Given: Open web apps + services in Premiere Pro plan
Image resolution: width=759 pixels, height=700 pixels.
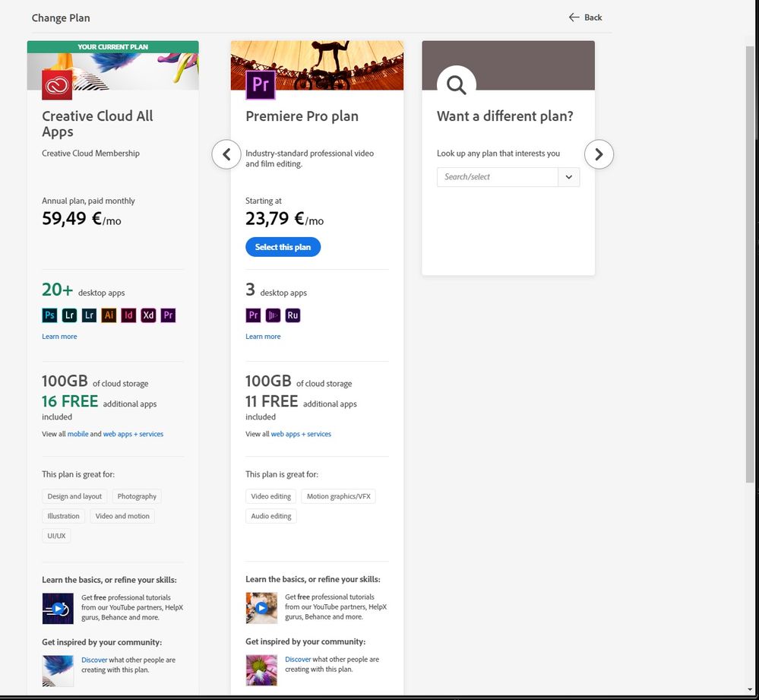Looking at the screenshot, I should coord(301,434).
